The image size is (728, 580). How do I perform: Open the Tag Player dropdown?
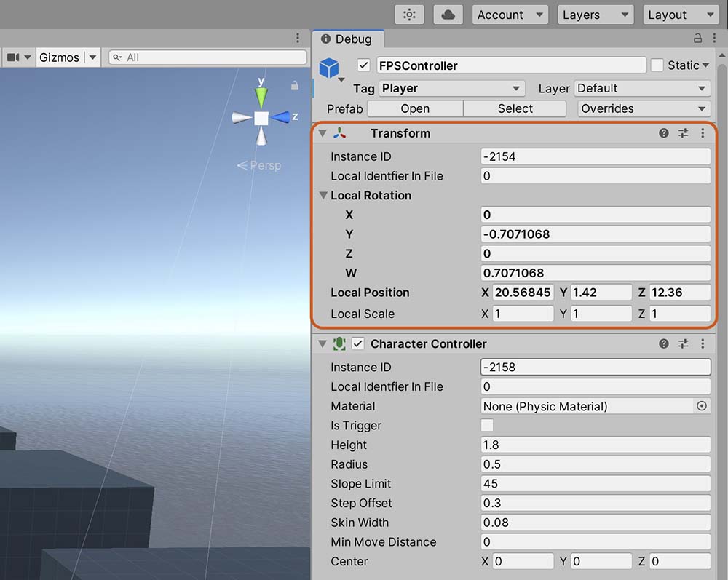coord(452,88)
